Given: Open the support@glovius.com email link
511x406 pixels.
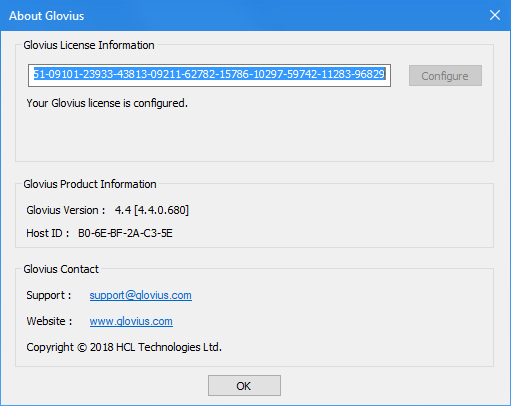Looking at the screenshot, I should coord(140,295).
